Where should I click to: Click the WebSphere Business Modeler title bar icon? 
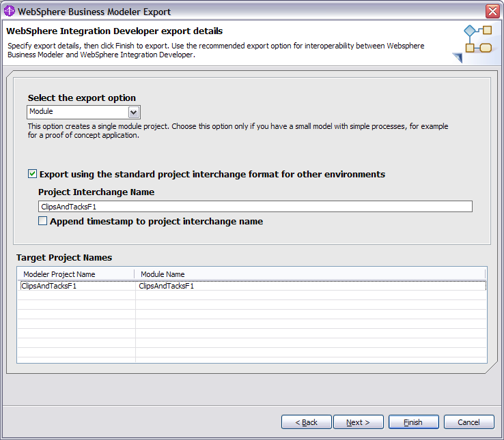10,11
